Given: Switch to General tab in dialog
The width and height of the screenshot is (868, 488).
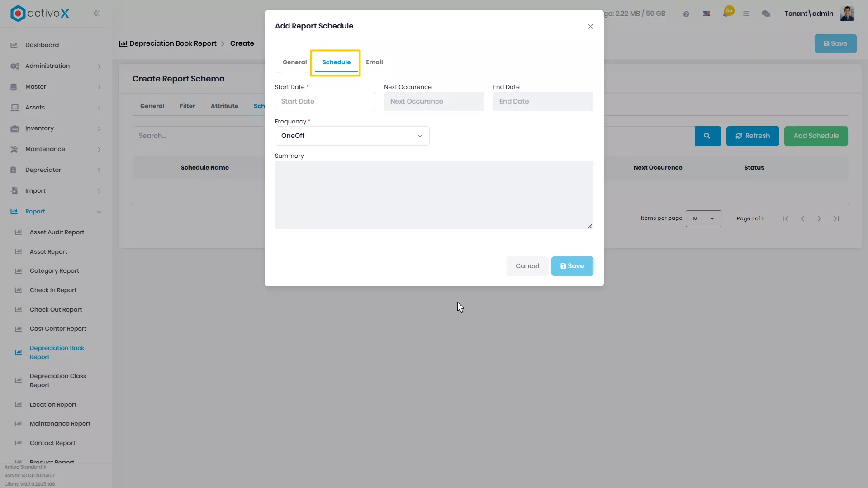Looking at the screenshot, I should [294, 62].
